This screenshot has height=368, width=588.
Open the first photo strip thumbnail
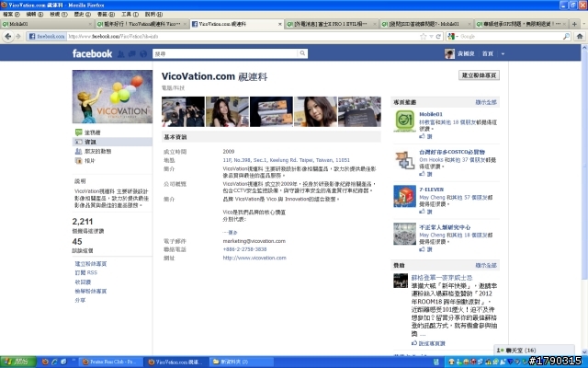(183, 111)
